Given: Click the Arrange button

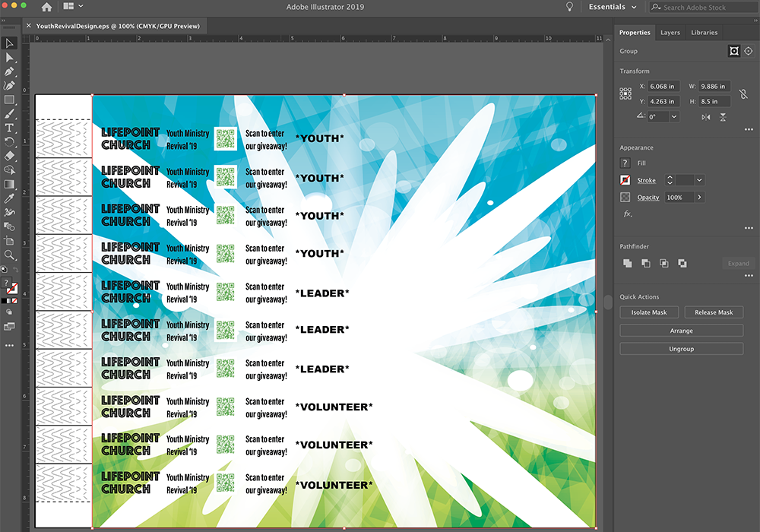Looking at the screenshot, I should pyautogui.click(x=682, y=331).
